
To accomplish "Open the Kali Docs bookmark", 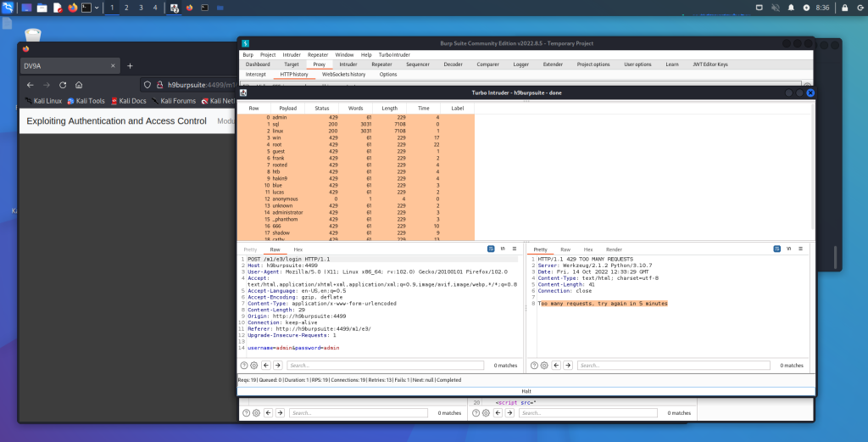I will (x=129, y=101).
